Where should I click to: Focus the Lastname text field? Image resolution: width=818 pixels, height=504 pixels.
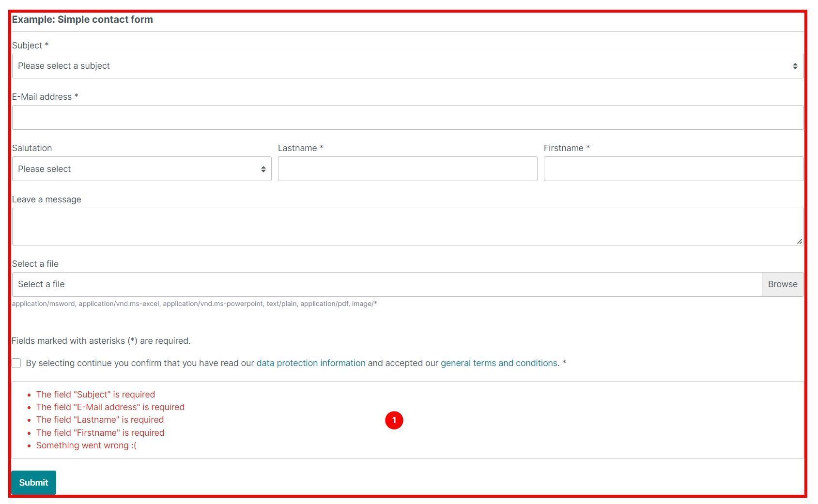(x=407, y=169)
